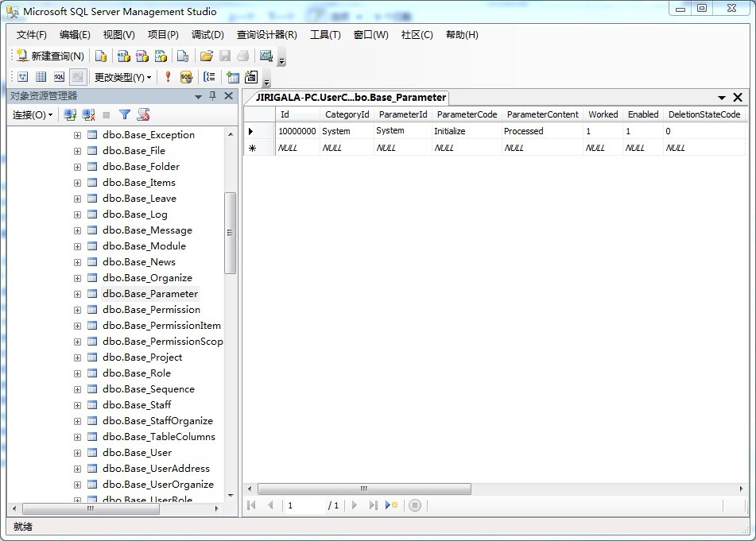Image resolution: width=756 pixels, height=541 pixels.
Task: Click the cell containing Processed
Action: (x=542, y=131)
